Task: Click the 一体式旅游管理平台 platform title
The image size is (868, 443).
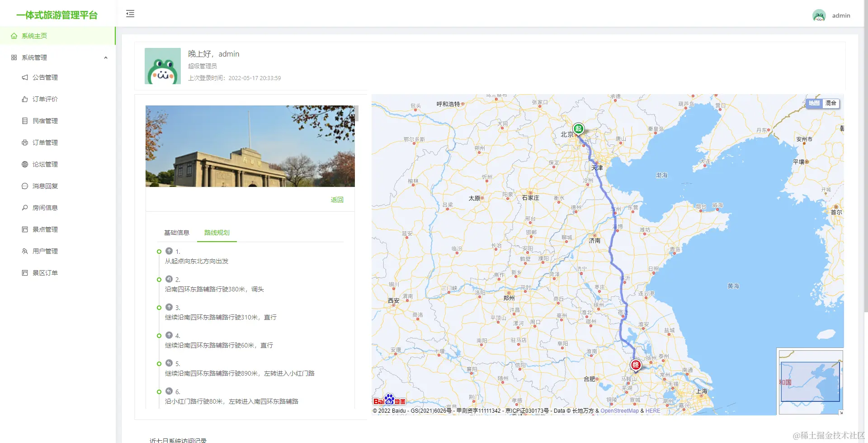Action: tap(57, 15)
